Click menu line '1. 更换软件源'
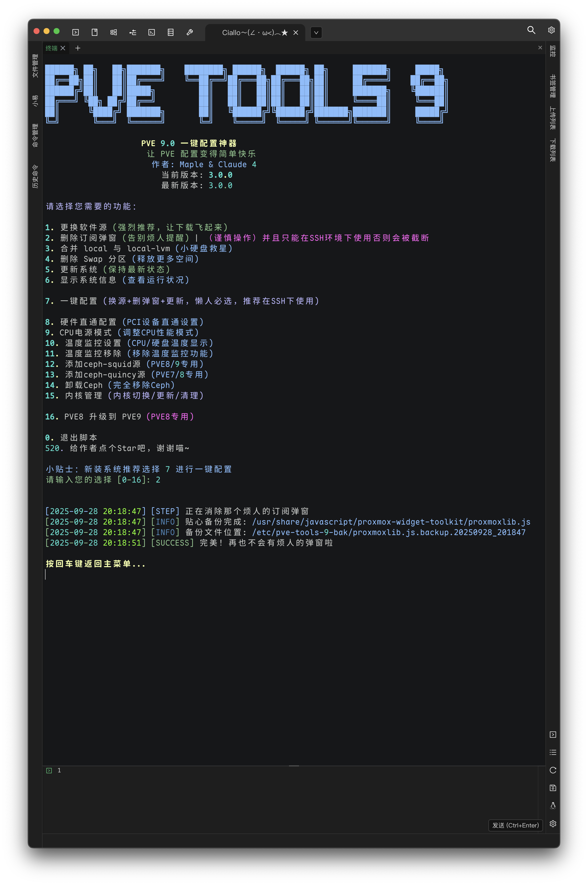The image size is (588, 885). tap(137, 228)
